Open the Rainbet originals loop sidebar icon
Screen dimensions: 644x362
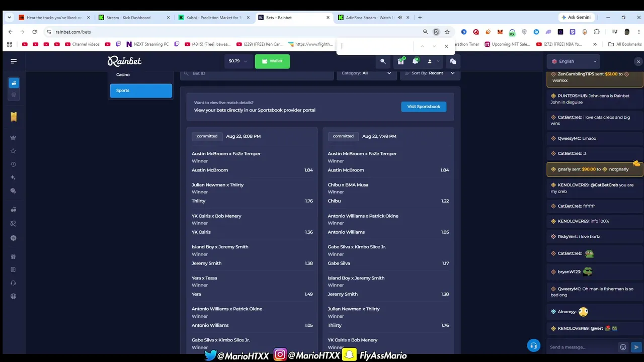point(14,224)
